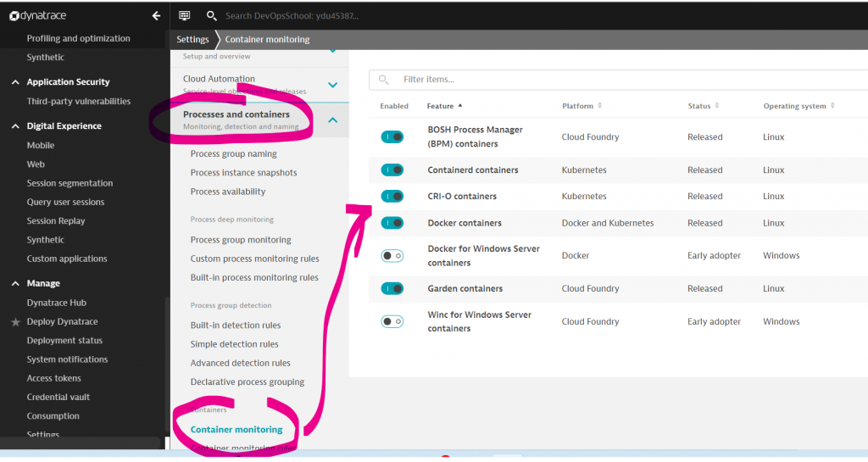
Task: Enable Docker for Windows Server containers toggle
Action: (392, 255)
